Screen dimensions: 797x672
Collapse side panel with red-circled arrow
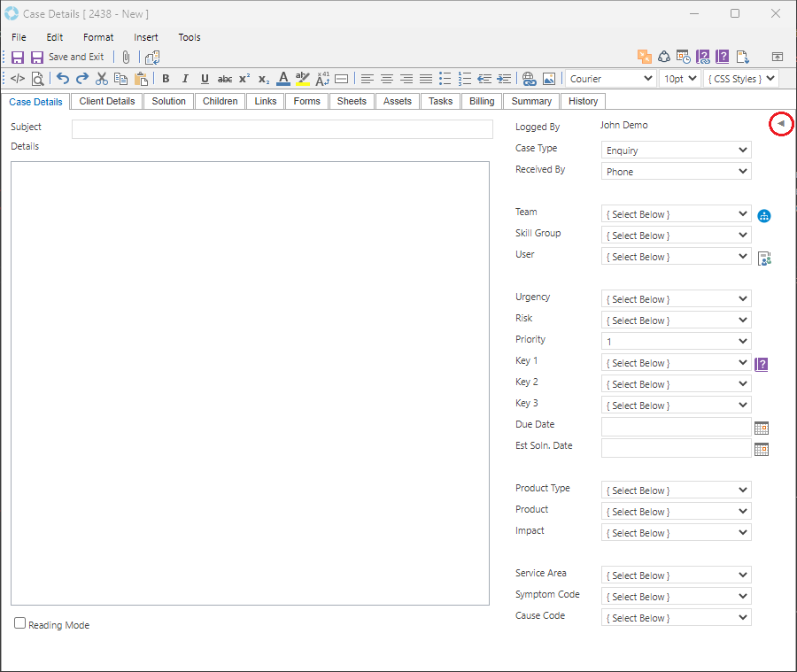pos(781,125)
